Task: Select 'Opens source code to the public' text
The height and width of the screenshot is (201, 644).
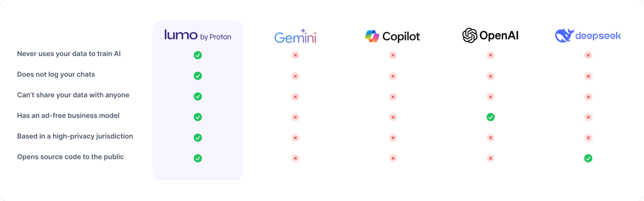Action: (x=70, y=157)
